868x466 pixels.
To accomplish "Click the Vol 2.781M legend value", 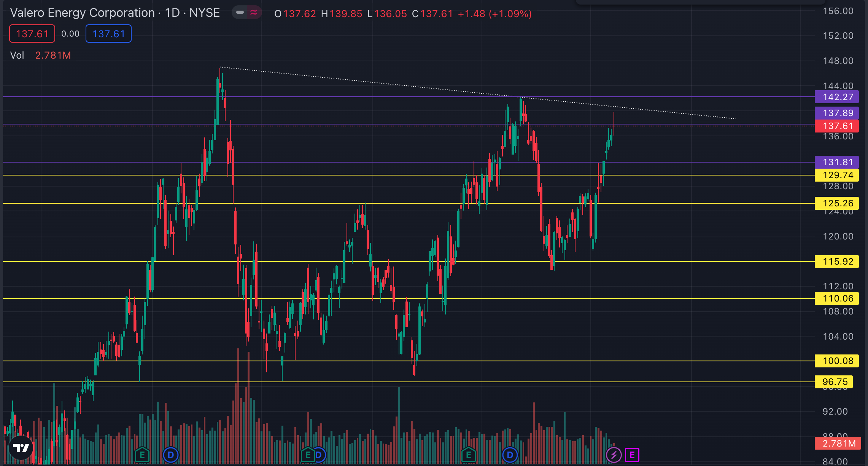I will coord(53,55).
